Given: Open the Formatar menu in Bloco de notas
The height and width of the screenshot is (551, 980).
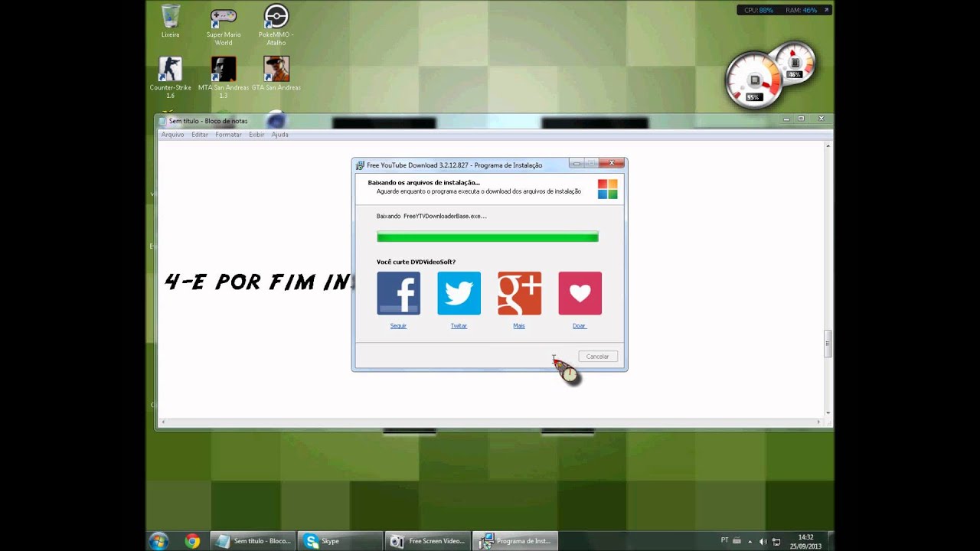Looking at the screenshot, I should click(x=228, y=135).
